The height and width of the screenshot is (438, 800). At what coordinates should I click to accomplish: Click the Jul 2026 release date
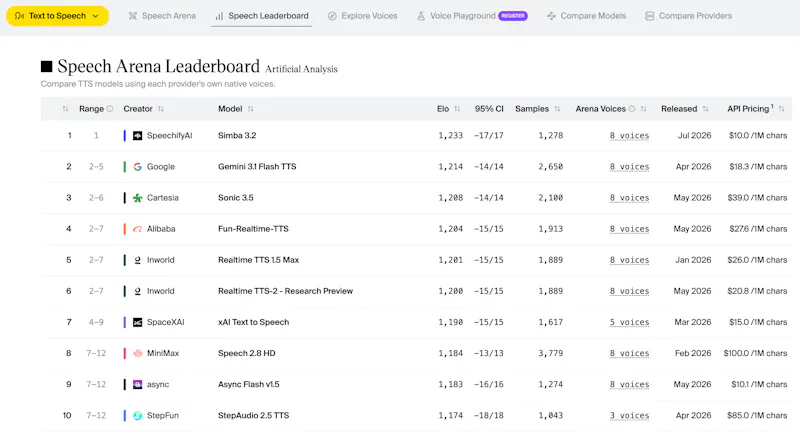pyautogui.click(x=694, y=136)
